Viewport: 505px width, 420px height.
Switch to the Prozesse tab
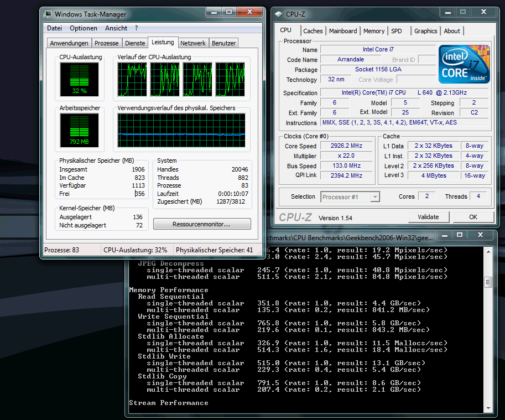pos(107,43)
